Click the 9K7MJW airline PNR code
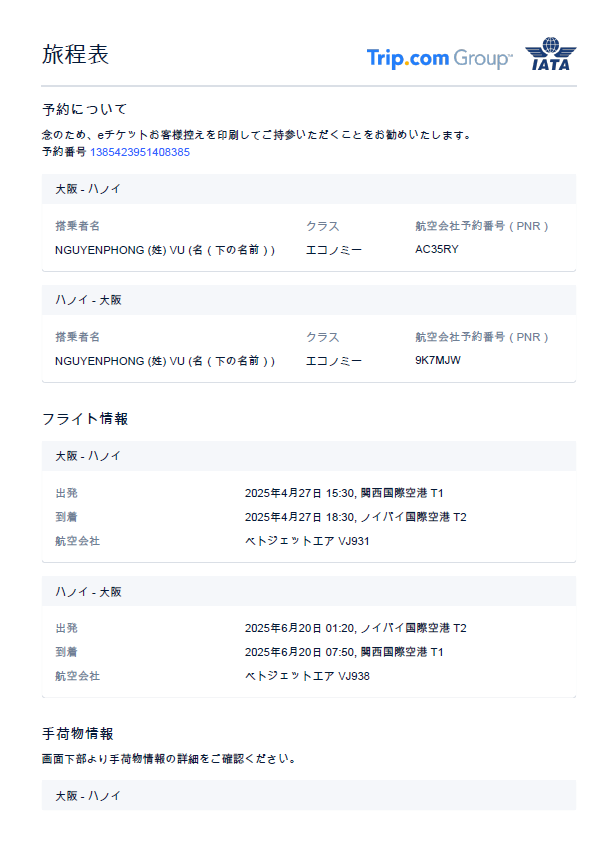616x847 pixels. 438,360
